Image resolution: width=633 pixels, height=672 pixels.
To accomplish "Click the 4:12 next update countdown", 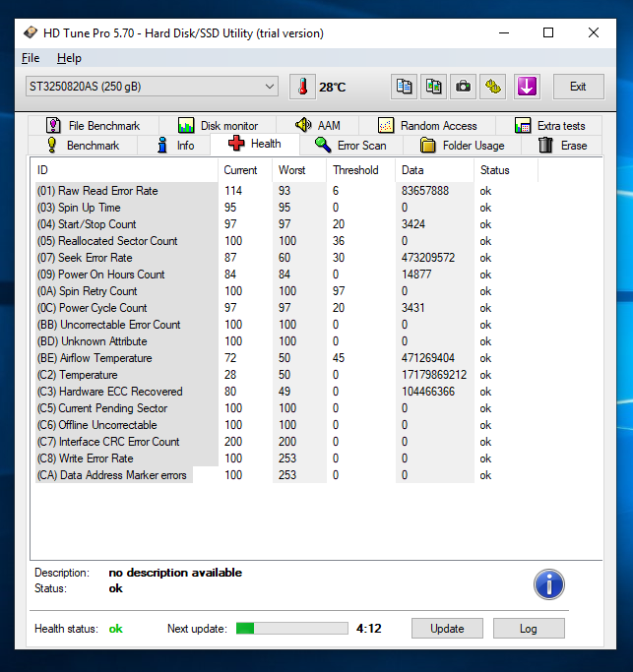I will point(369,629).
